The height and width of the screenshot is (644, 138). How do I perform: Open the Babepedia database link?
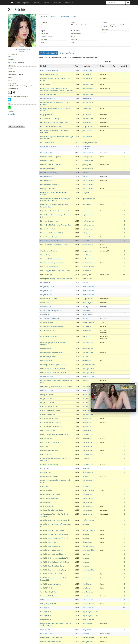click(11, 114)
